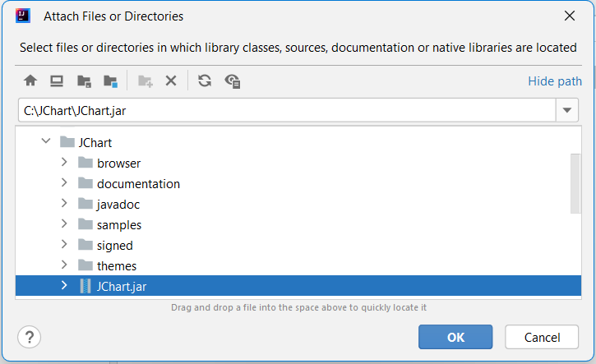Click in the path text field

[x=287, y=110]
